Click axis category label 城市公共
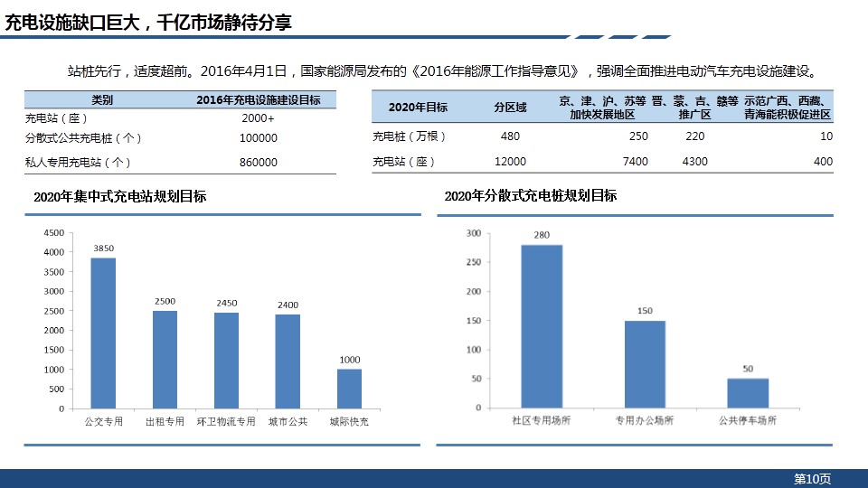This screenshot has height=488, width=868. (288, 422)
